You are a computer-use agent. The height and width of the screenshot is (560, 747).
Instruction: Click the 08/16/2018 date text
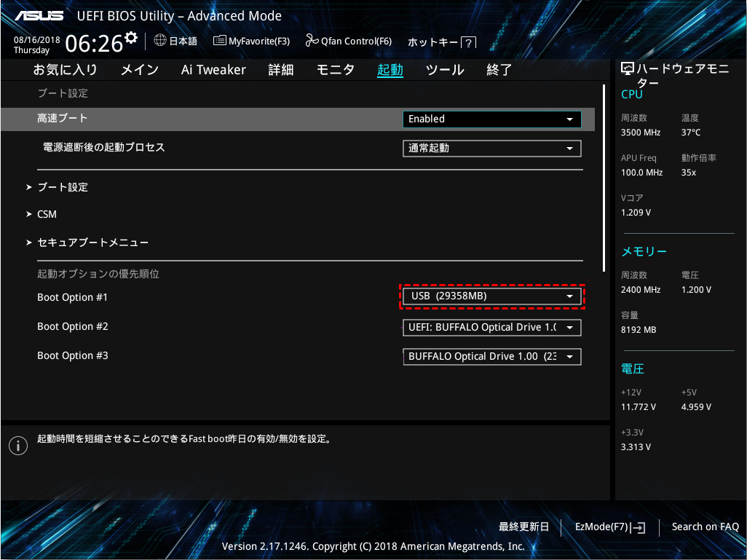(x=36, y=40)
